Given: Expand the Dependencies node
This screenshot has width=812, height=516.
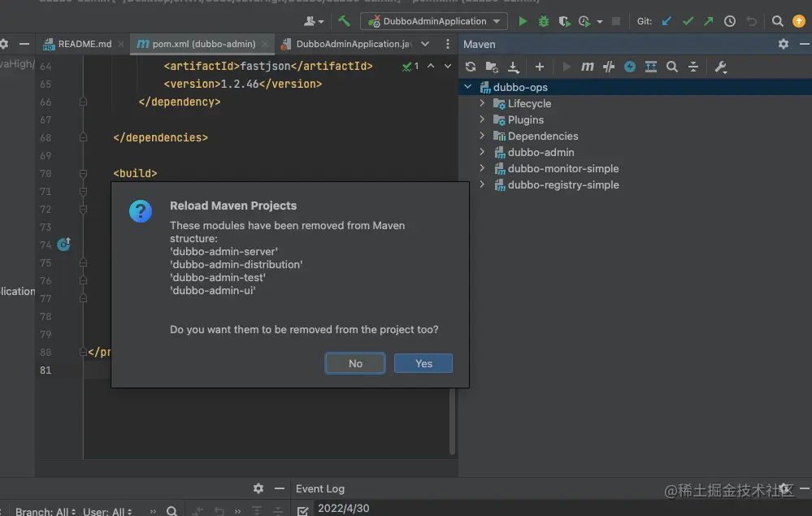Looking at the screenshot, I should tap(482, 136).
